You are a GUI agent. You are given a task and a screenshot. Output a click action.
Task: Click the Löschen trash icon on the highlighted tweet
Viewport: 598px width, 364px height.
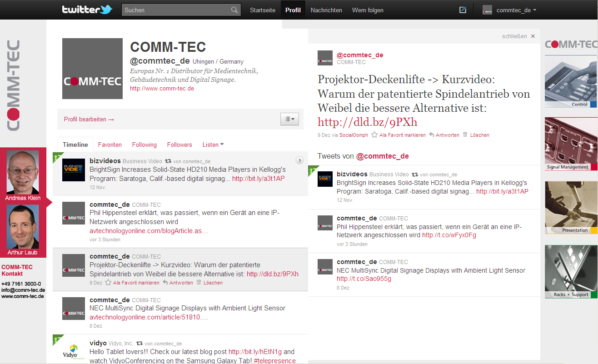click(x=199, y=282)
